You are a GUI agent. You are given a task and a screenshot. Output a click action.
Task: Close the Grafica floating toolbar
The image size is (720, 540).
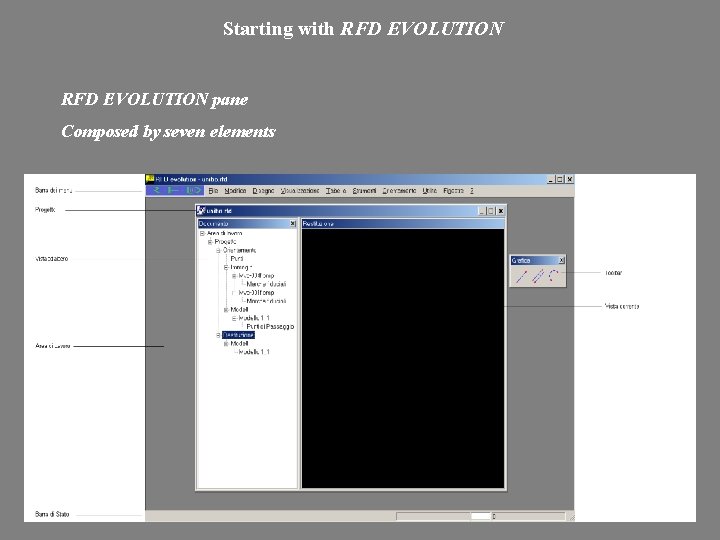click(561, 260)
